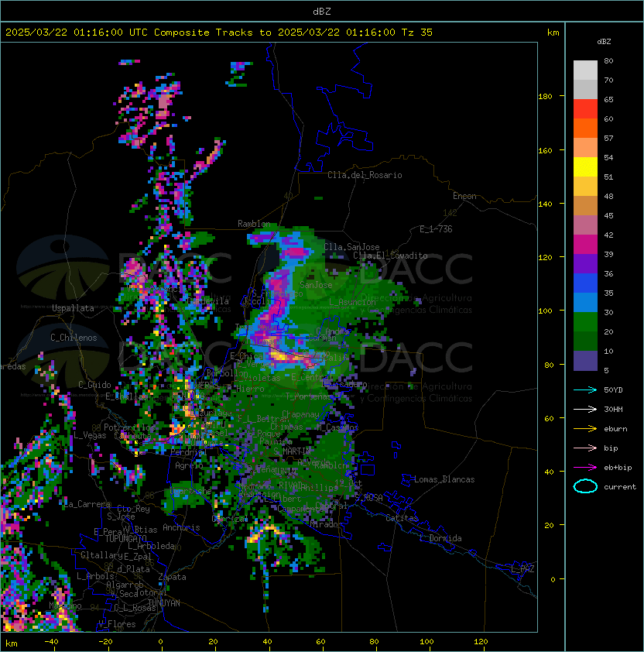
Task: Pick the purple 36–39 dBZ swatch
Action: coord(585,263)
